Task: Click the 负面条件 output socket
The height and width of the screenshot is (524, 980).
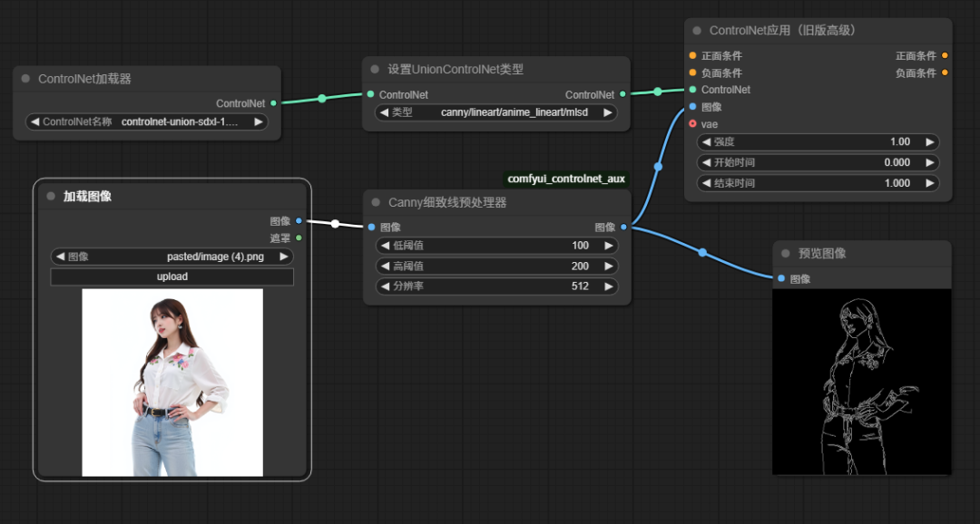Action: pyautogui.click(x=945, y=73)
